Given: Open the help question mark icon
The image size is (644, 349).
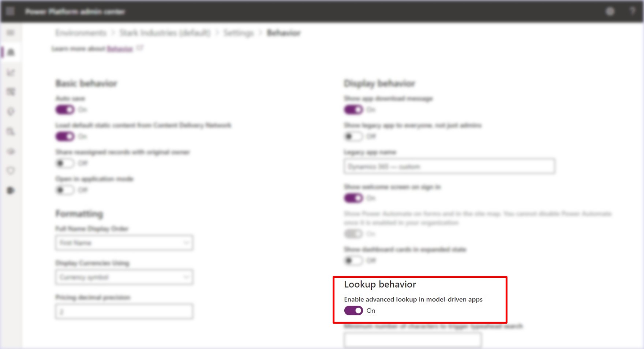Looking at the screenshot, I should 632,11.
